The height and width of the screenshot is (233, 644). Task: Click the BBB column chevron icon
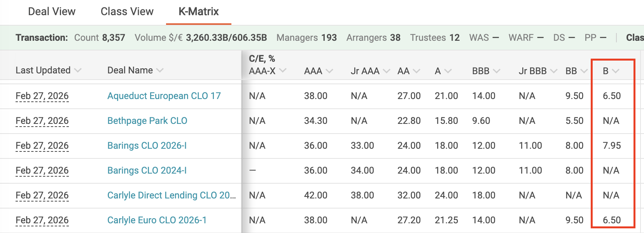tap(497, 71)
